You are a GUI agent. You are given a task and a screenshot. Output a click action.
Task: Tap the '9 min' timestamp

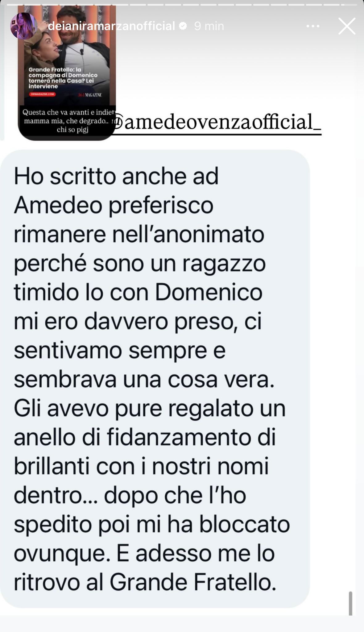209,26
